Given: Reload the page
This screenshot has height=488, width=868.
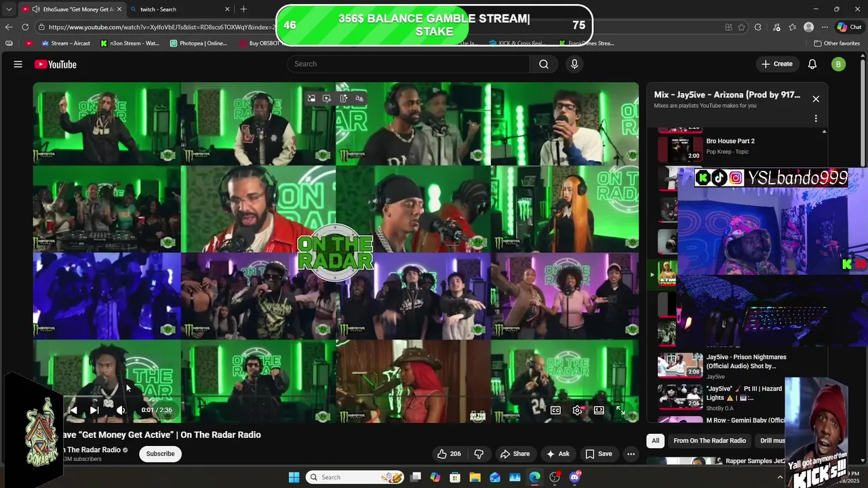Looking at the screenshot, I should [25, 27].
